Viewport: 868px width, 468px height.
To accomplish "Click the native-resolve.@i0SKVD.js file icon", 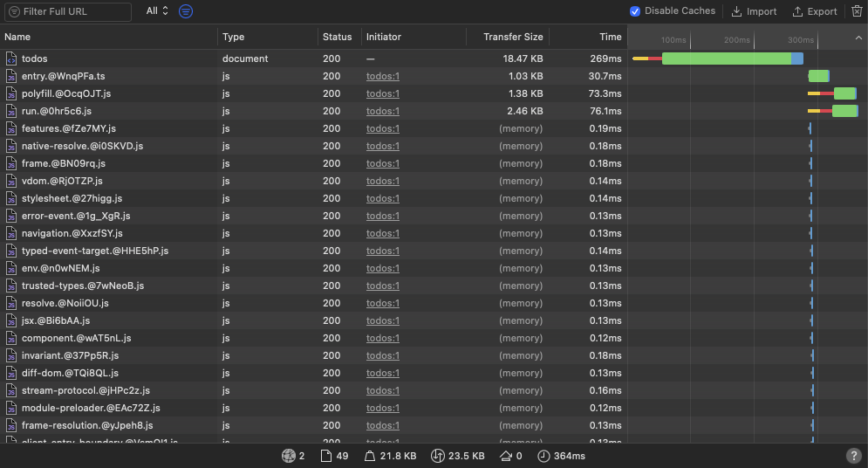I will point(11,146).
